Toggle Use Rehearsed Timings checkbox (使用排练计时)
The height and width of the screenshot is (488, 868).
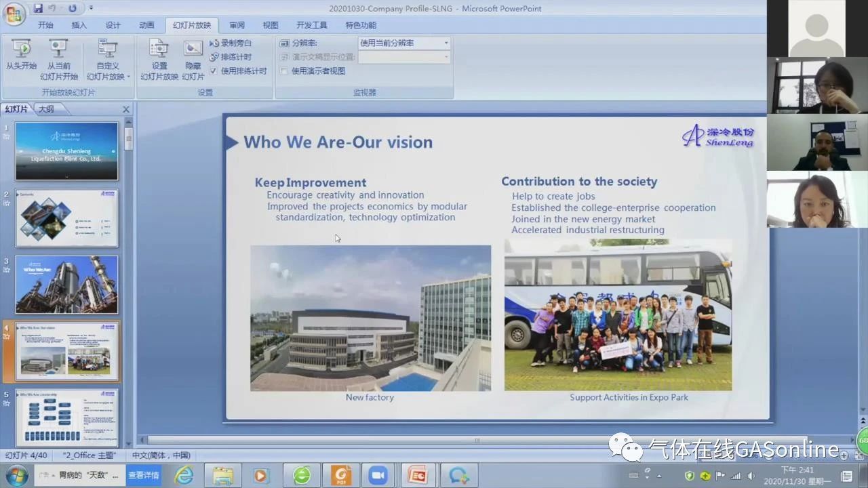pos(214,70)
